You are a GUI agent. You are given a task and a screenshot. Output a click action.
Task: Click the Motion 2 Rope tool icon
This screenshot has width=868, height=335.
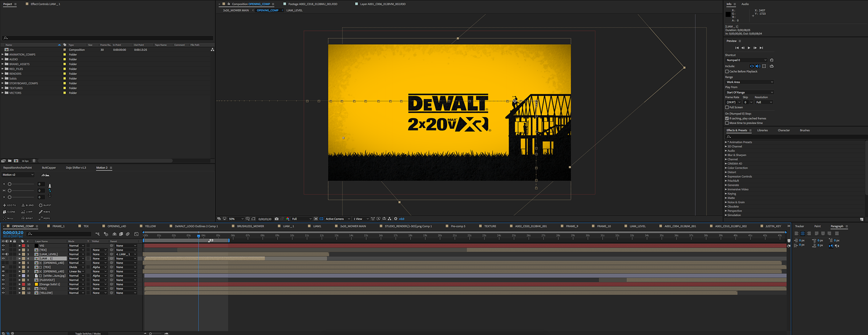(x=41, y=218)
